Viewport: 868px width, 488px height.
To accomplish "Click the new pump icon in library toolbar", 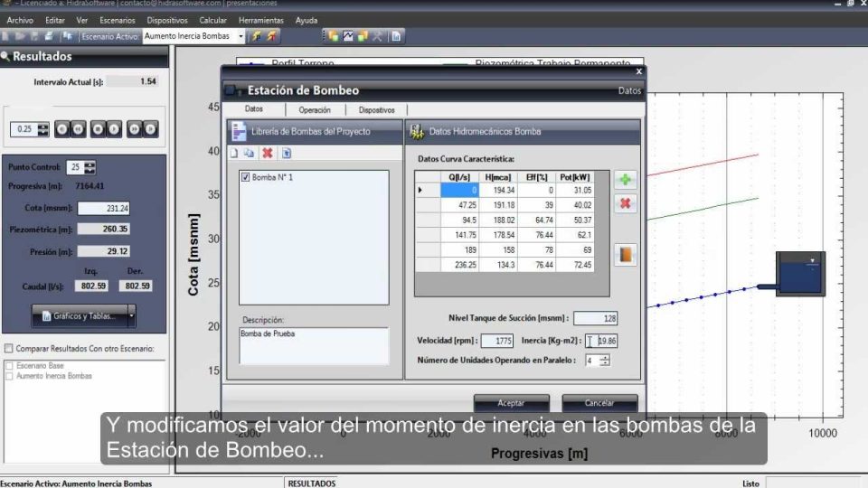I will click(x=233, y=154).
